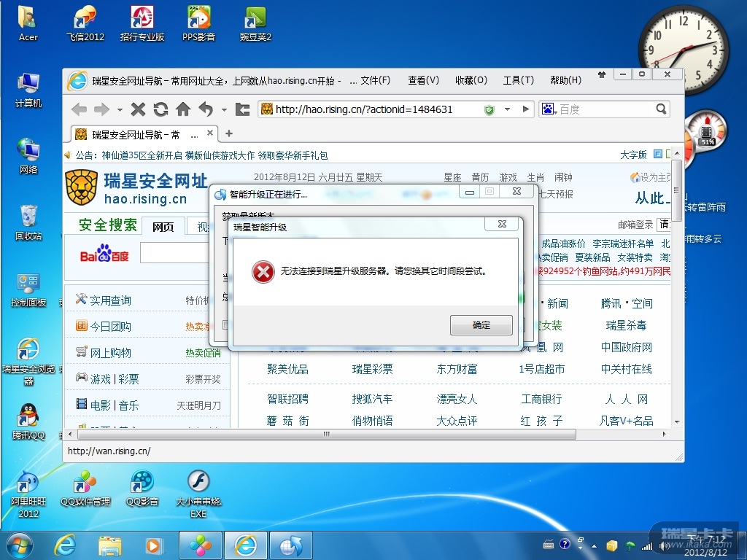Image resolution: width=747 pixels, height=560 pixels.
Task: Click the 瑞星彩票 link
Action: click(372, 369)
